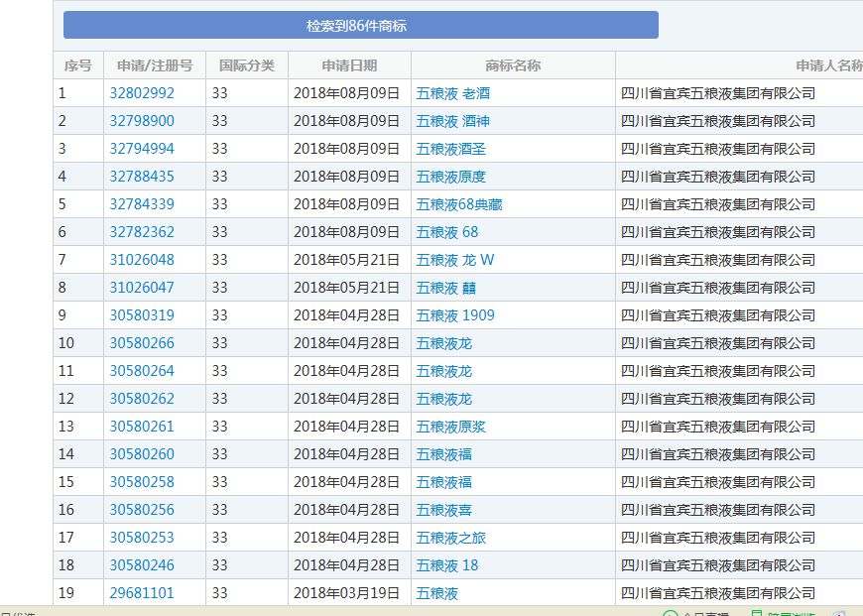Viewport: 863px width, 616px height.
Task: Click the '申请日期' column header
Action: click(349, 65)
